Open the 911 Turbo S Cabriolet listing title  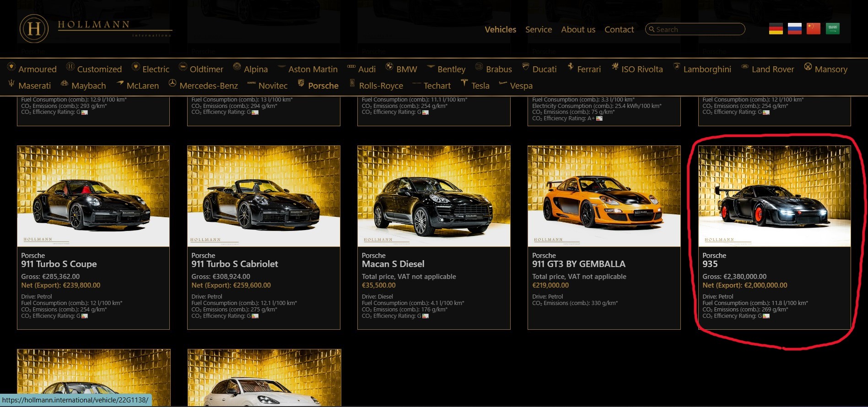(x=234, y=264)
